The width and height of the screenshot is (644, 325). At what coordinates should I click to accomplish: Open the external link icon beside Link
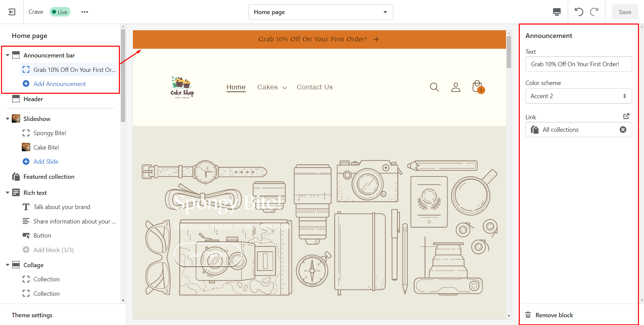tap(626, 116)
